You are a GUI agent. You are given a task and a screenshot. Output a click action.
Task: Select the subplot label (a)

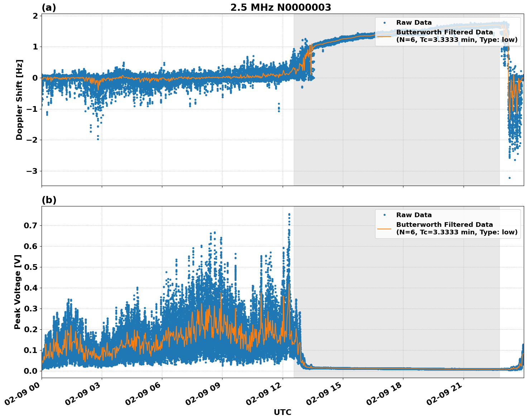[x=49, y=6]
